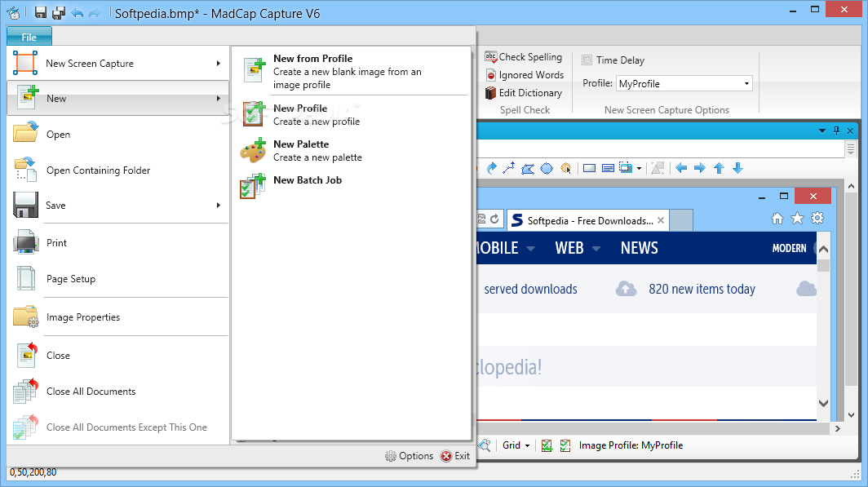Select the polygon shape tool
Image resolution: width=868 pixels, height=487 pixels.
click(x=528, y=168)
